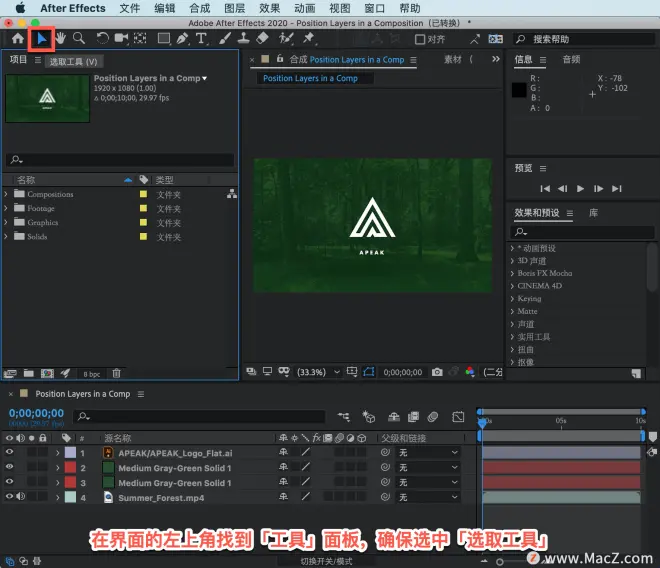
Task: Expand the Solids folder
Action: click(5, 236)
